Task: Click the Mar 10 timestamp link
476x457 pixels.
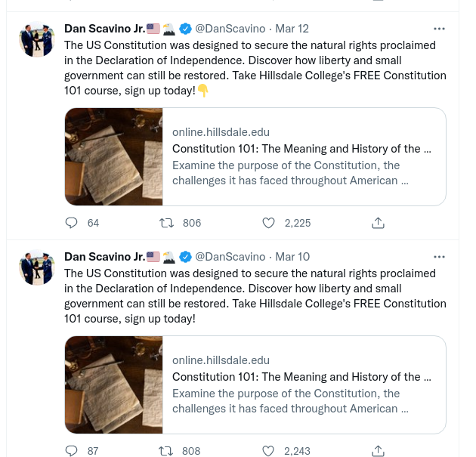Action: (x=292, y=257)
